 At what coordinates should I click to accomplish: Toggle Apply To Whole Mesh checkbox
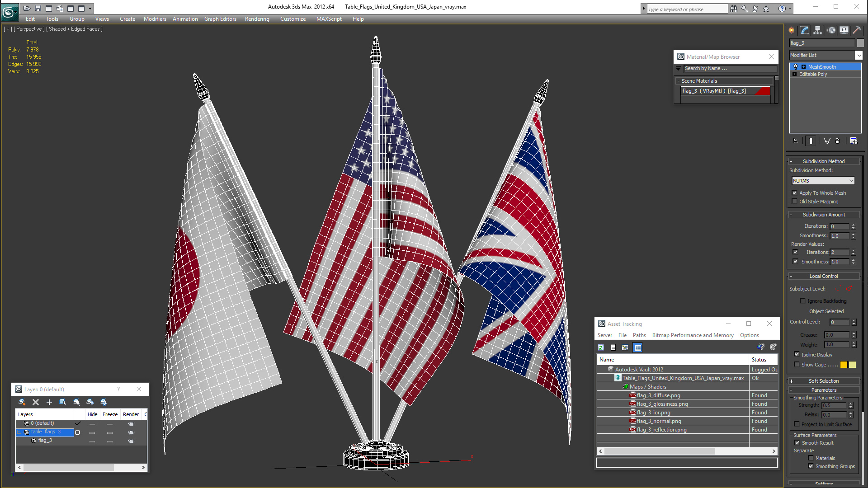[795, 193]
